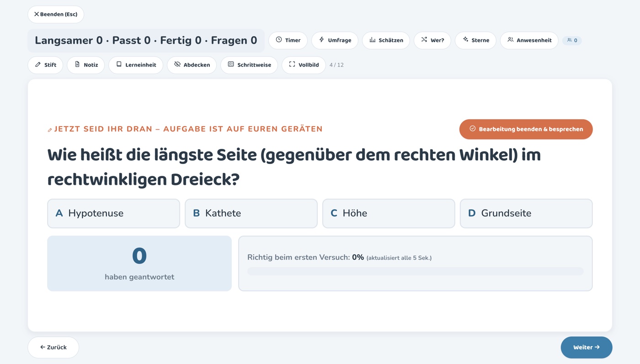Click the first-attempt correctness progress bar
Screen dimensions: 640x364
point(415,271)
